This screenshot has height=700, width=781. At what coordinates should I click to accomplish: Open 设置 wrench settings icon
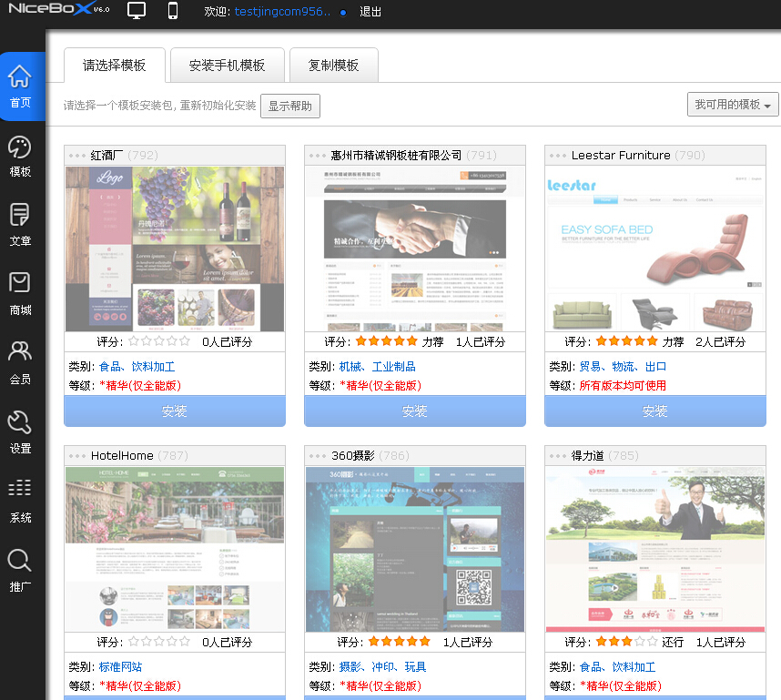[20, 424]
